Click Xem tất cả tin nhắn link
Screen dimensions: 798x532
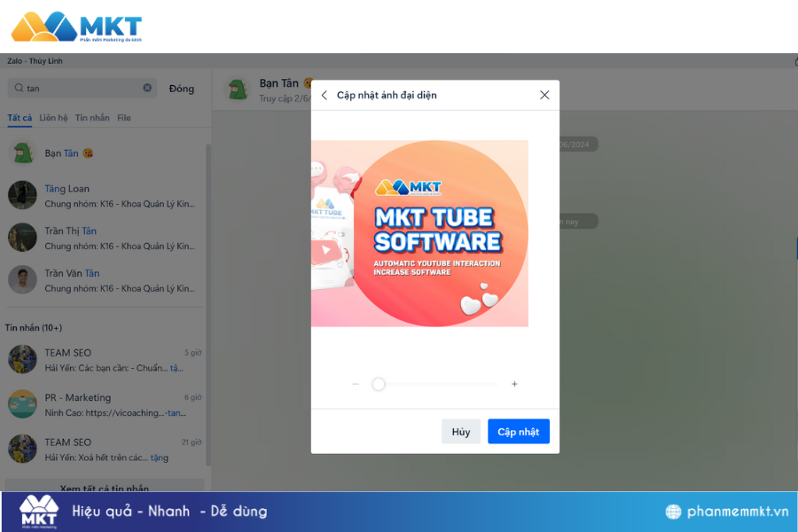coord(105,487)
